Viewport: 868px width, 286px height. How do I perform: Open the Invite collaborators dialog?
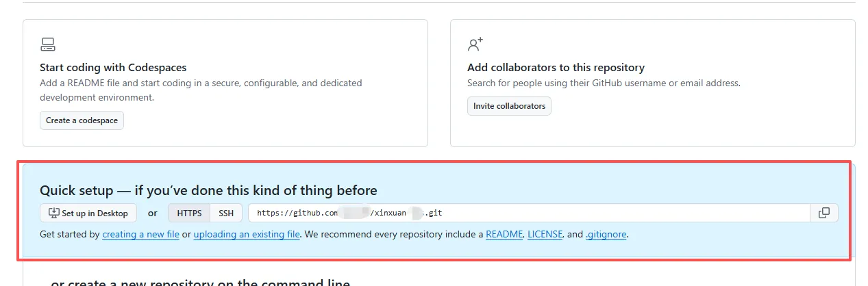pos(509,106)
